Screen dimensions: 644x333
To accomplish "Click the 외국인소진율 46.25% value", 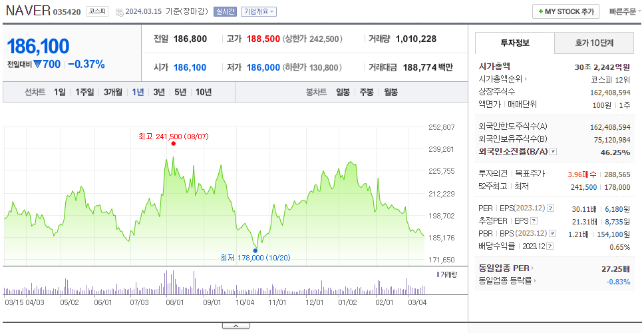I will point(615,153).
